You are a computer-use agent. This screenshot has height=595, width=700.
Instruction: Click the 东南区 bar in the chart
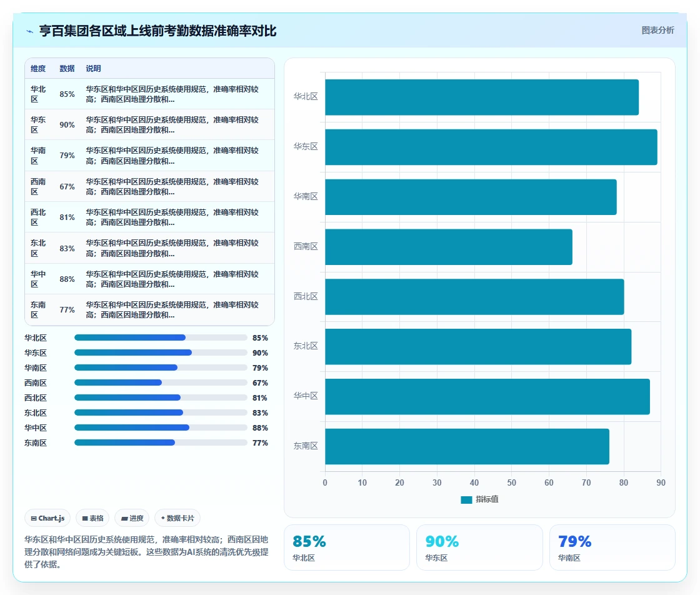click(467, 447)
